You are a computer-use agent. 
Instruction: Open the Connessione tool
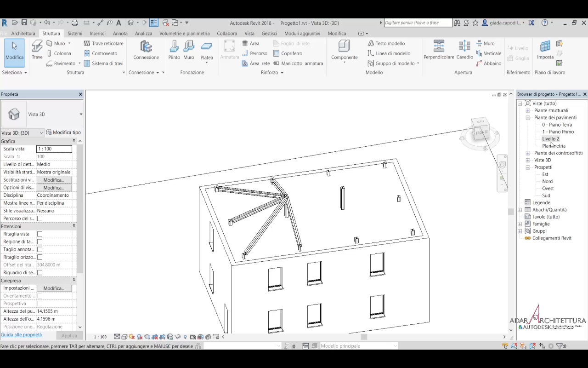146,50
